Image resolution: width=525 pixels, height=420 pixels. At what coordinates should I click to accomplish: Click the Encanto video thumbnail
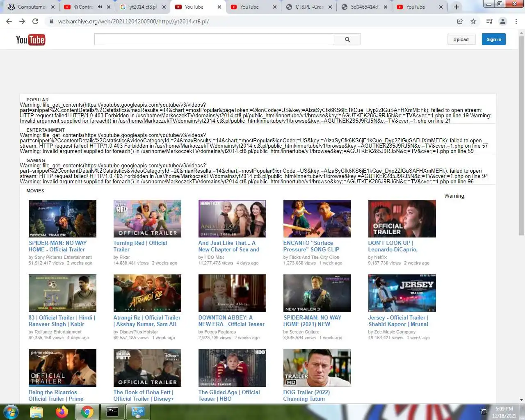coord(317,219)
